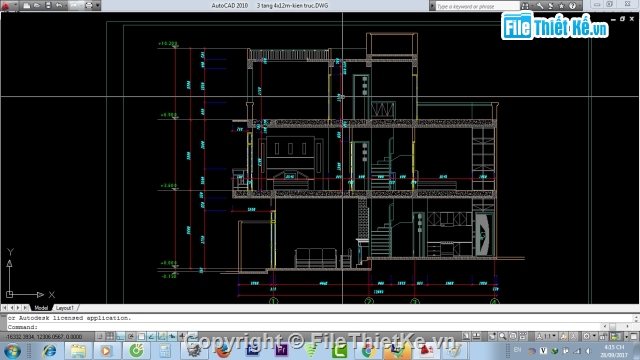Open Windows Explorer folder in taskbar
This screenshot has width=640, height=360.
[78, 351]
